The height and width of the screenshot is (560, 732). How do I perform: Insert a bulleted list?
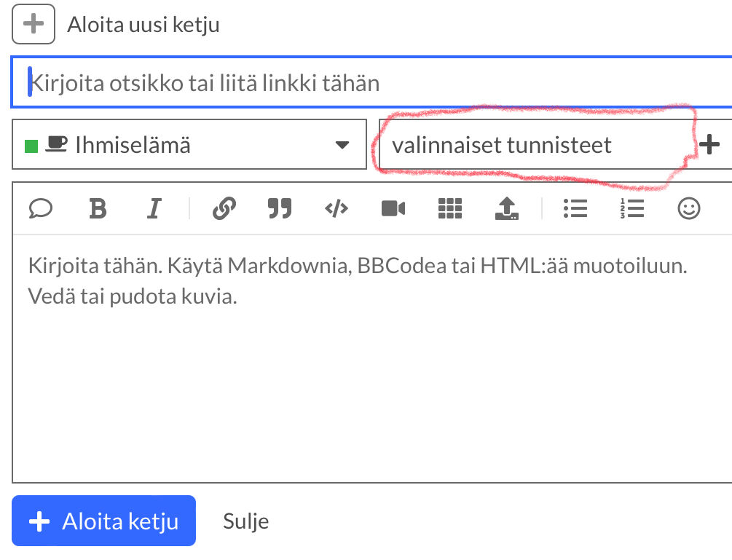click(575, 209)
